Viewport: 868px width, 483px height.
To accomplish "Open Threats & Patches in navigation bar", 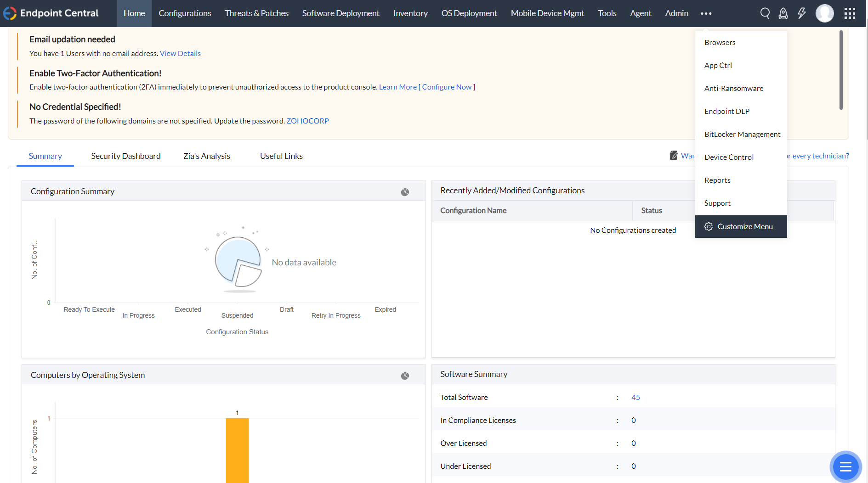I will coord(256,13).
